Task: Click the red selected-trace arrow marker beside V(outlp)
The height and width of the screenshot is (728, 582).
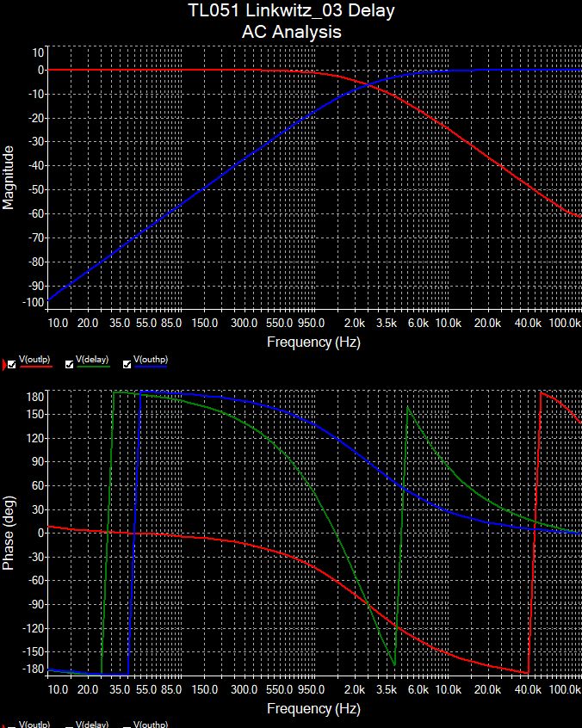Action: [3, 365]
